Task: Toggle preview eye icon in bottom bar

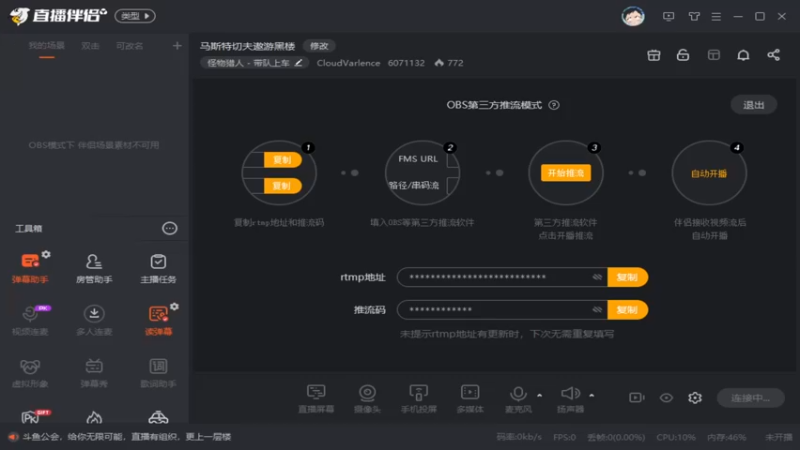Action: 666,397
